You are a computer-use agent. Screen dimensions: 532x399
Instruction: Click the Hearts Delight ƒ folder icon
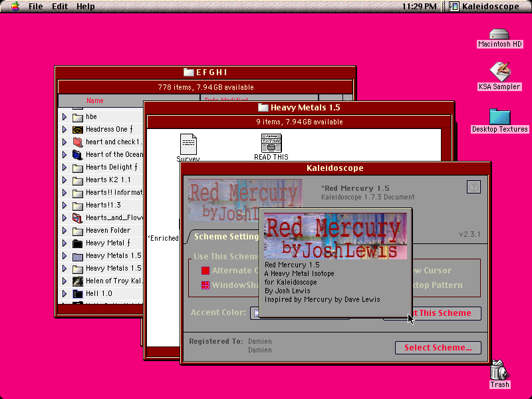pos(78,168)
